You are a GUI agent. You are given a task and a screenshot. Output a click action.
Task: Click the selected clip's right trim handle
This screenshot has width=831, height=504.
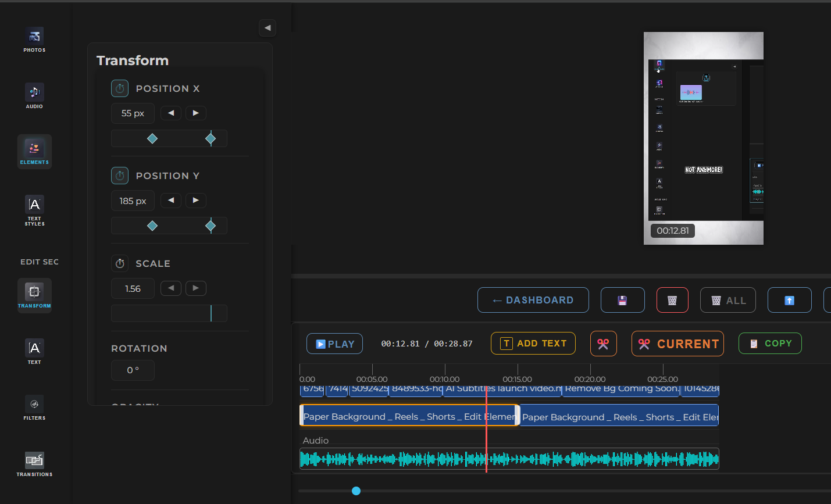pos(517,416)
